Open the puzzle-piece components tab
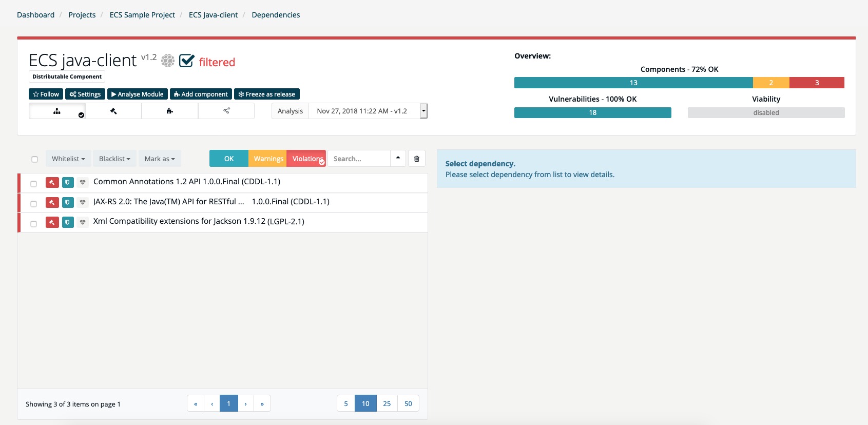The height and width of the screenshot is (425, 868). [170, 111]
